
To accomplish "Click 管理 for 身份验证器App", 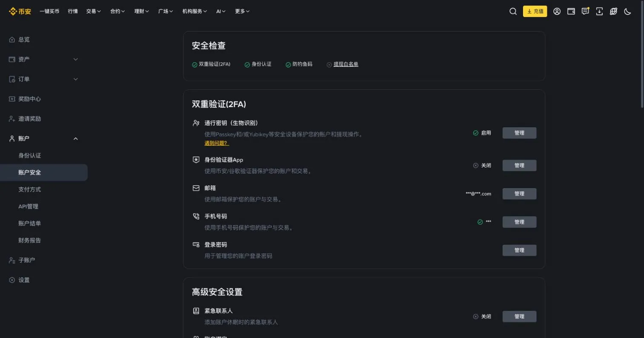I will [519, 166].
